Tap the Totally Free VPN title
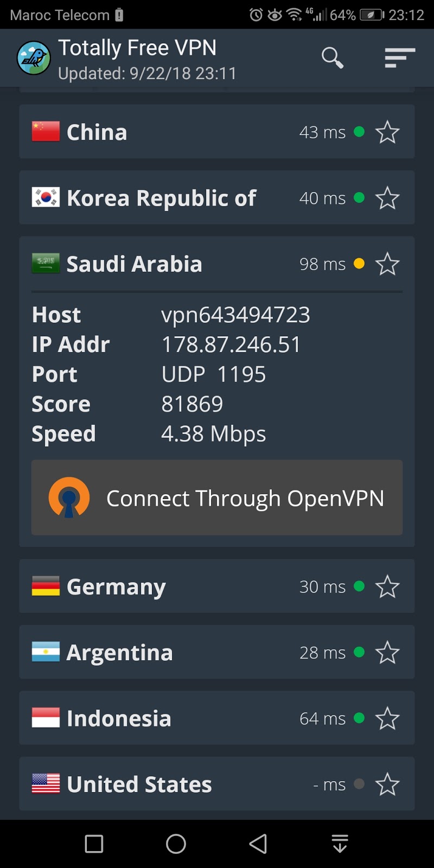The width and height of the screenshot is (434, 868). click(x=137, y=48)
